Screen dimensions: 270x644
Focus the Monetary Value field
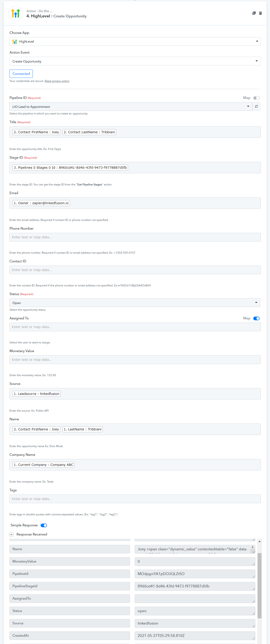click(135, 360)
